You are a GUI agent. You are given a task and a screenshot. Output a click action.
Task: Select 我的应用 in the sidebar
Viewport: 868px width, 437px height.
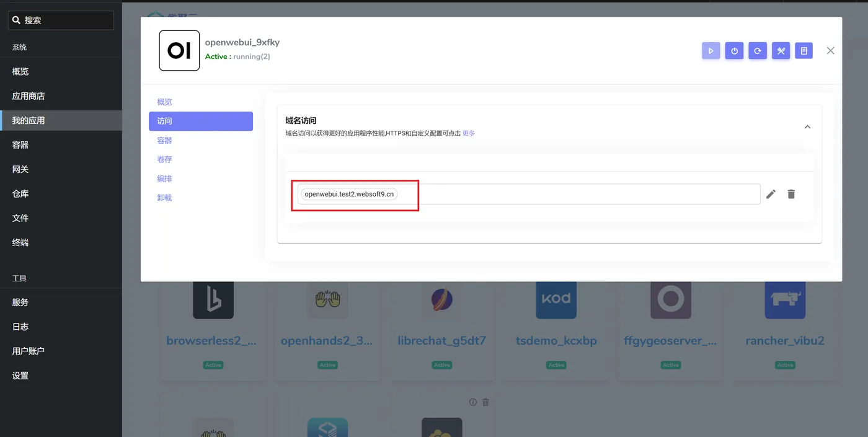pos(61,120)
